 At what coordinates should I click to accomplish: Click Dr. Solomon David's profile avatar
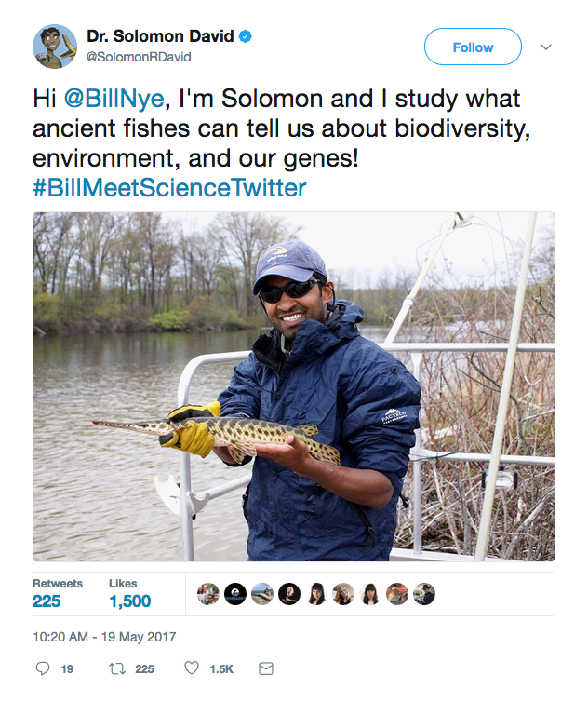tap(55, 47)
